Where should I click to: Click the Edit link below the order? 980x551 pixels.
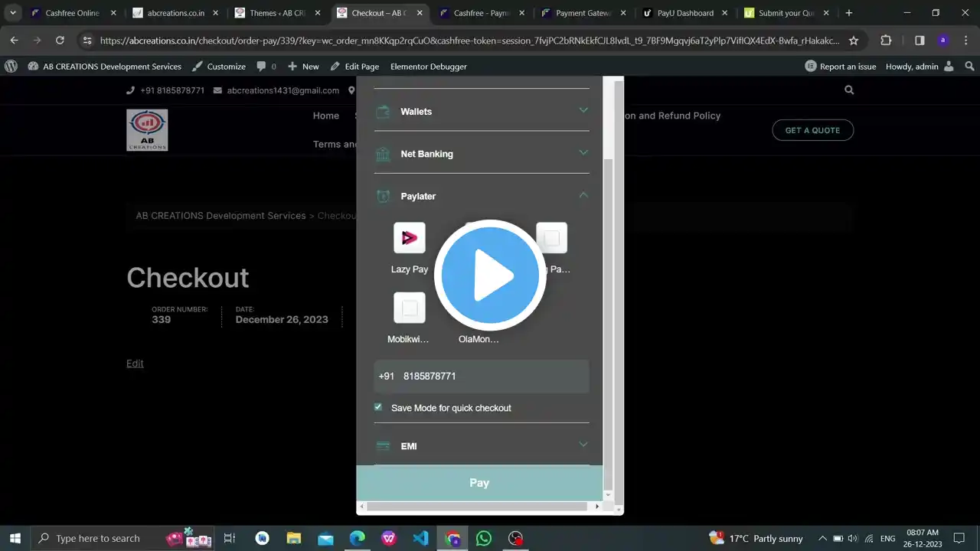(135, 364)
